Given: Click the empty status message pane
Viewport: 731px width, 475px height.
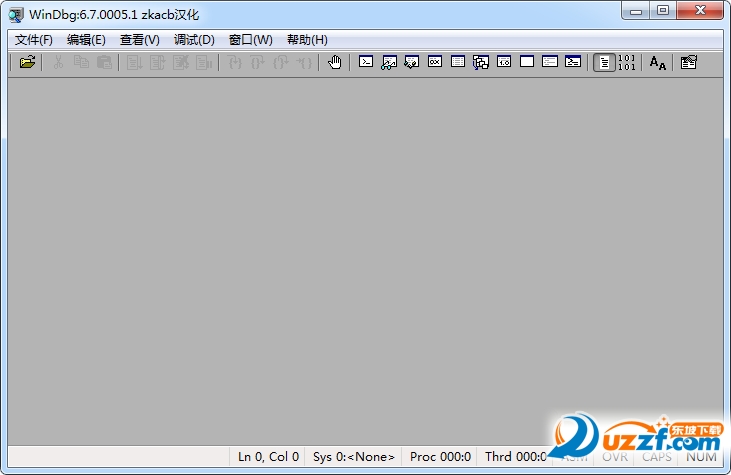Looking at the screenshot, I should tap(118, 457).
